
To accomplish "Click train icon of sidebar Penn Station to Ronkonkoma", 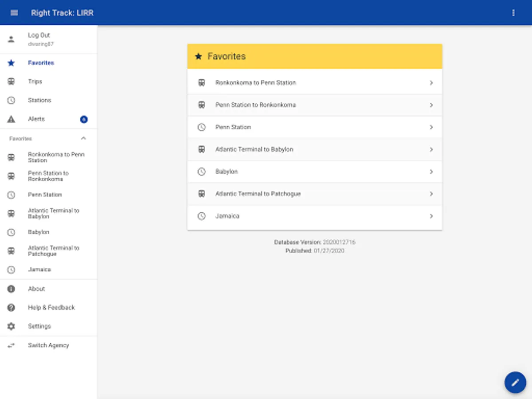I will tap(11, 176).
